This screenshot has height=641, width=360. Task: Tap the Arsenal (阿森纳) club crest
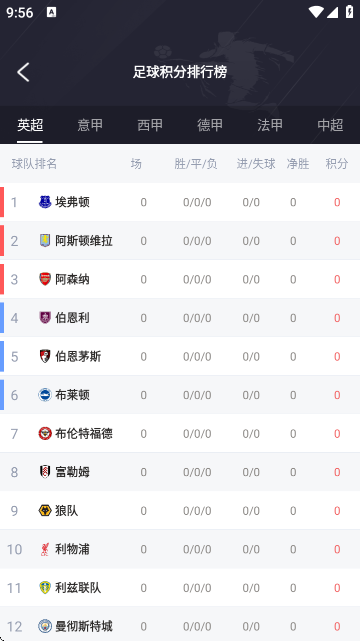(x=45, y=279)
